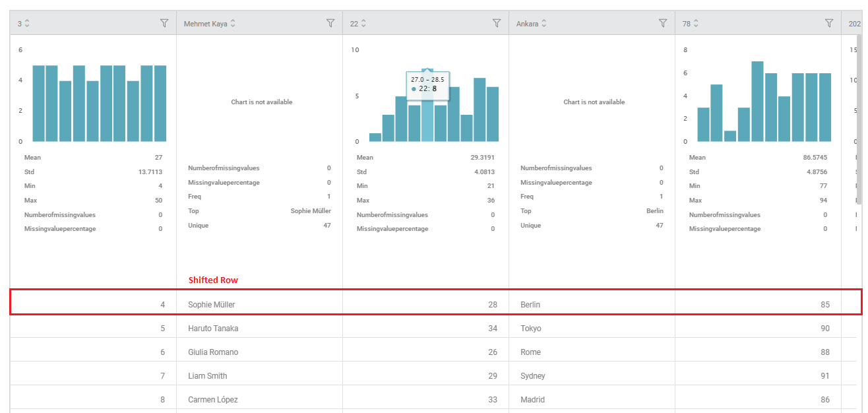Click the Haruto Tanaka name cell
Screen dimensions: 868x413
213,329
